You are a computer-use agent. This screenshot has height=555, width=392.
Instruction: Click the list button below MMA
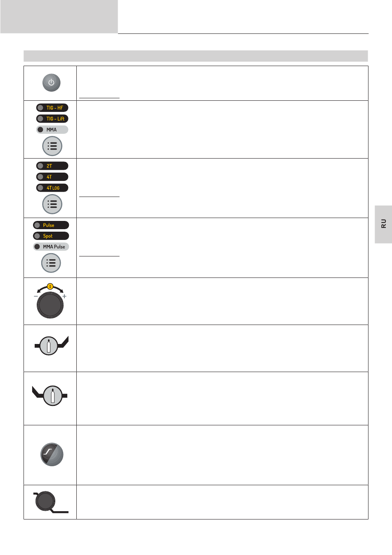coord(52,146)
